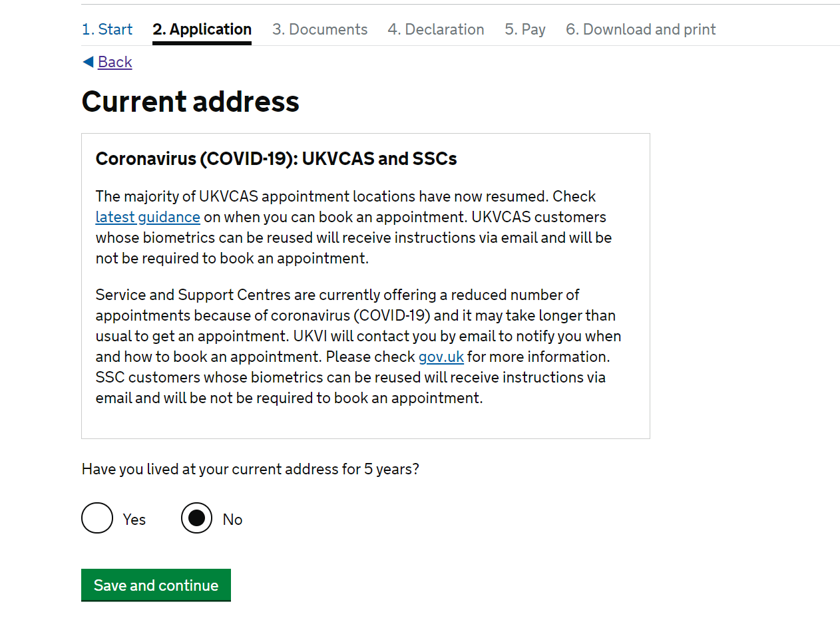Screen dimensions: 840x620
Task: Go to the 1. Start step
Action: pyautogui.click(x=107, y=29)
